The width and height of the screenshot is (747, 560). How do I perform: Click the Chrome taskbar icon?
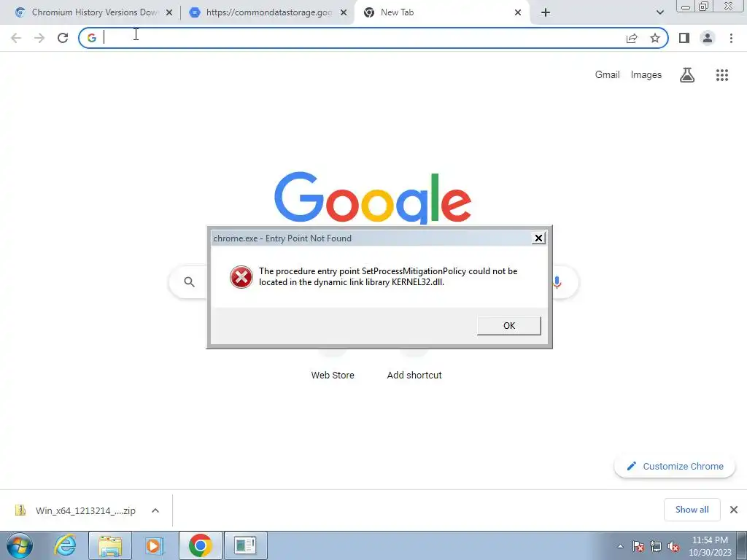pyautogui.click(x=200, y=545)
